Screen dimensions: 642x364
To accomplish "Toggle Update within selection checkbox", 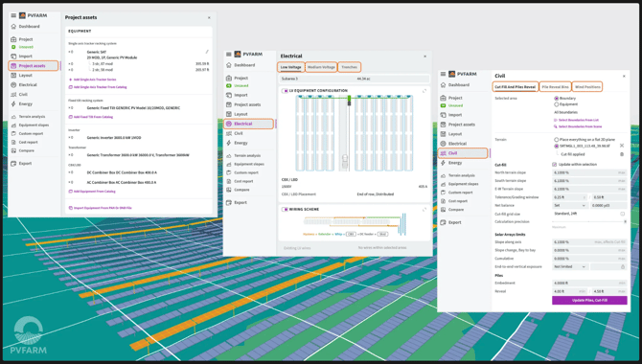I will 555,165.
